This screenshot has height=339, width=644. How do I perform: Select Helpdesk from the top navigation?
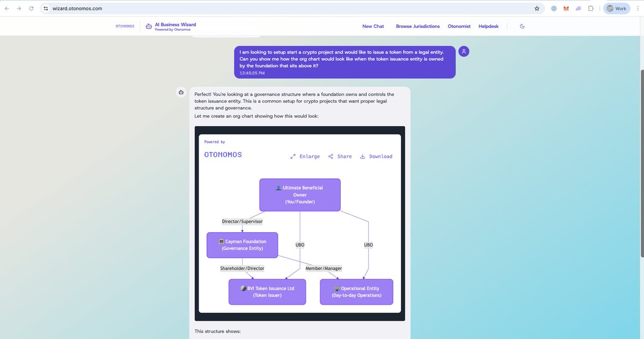(x=488, y=26)
